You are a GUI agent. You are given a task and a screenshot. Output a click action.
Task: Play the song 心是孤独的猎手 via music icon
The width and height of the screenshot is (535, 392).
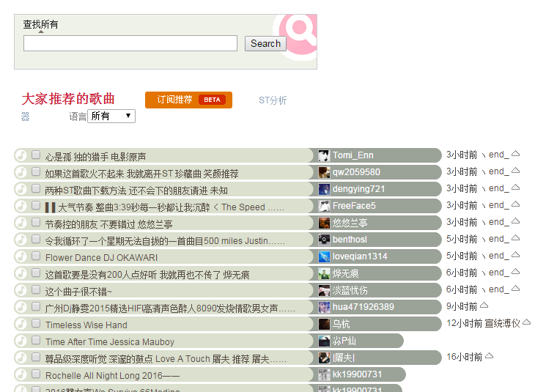coord(21,155)
